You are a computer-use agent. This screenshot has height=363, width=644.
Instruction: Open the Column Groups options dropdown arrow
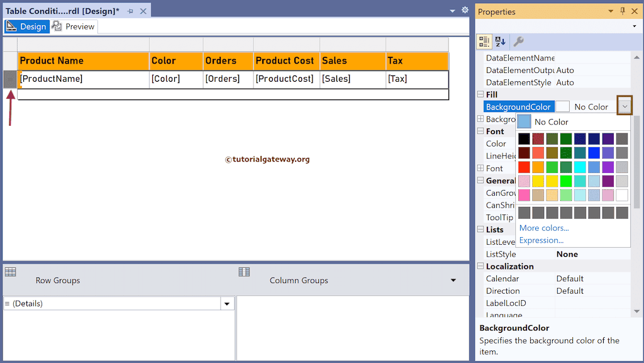point(453,281)
